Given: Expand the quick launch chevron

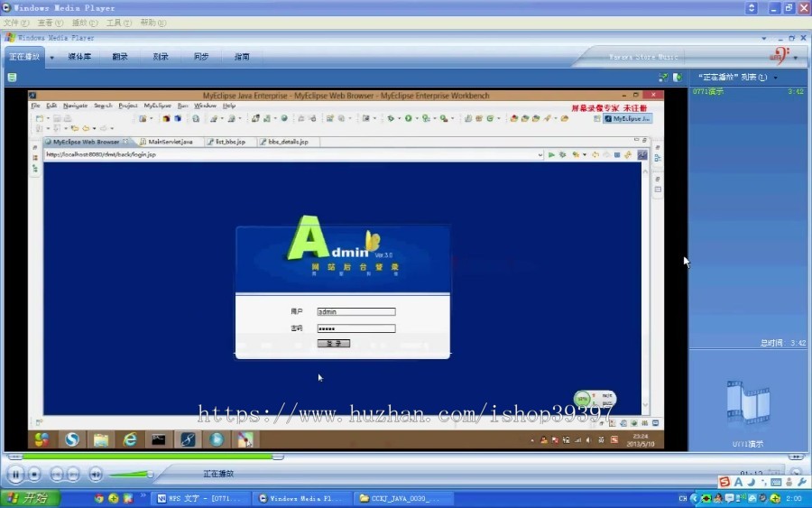Looking at the screenshot, I should pos(143,496).
